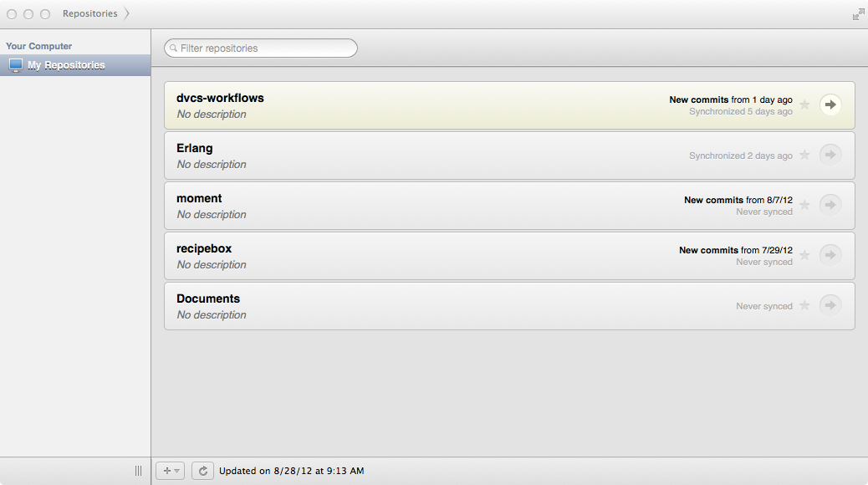Click 'New commits from 8/7/12' status
The image size is (868, 485).
pyautogui.click(x=738, y=200)
